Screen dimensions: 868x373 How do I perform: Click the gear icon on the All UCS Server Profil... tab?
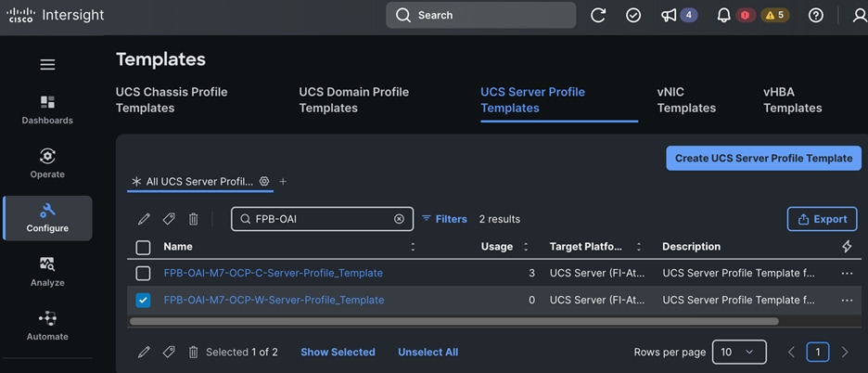point(264,181)
